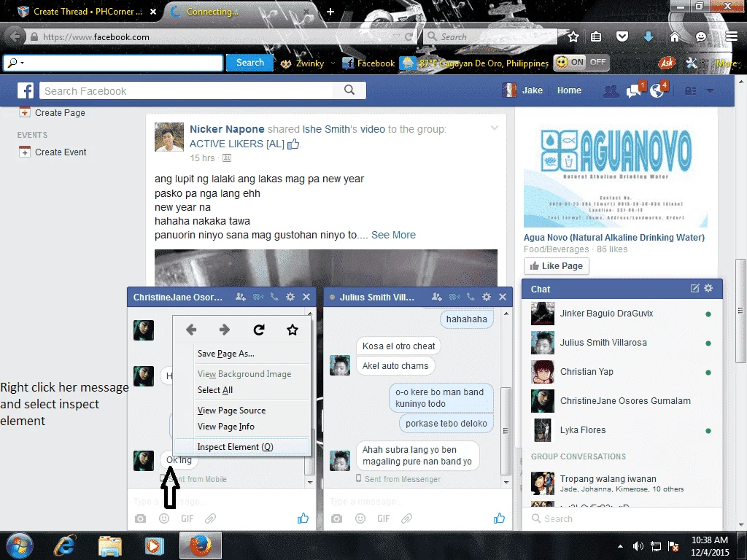This screenshot has width=747, height=560.
Task: Click the Chat sidebar Search field
Action: coord(622,518)
